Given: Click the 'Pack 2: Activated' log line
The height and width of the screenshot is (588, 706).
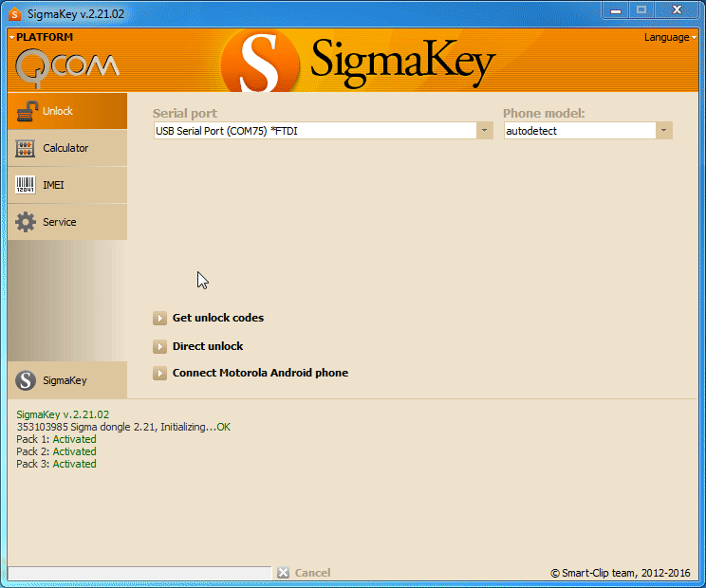Looking at the screenshot, I should pos(56,451).
